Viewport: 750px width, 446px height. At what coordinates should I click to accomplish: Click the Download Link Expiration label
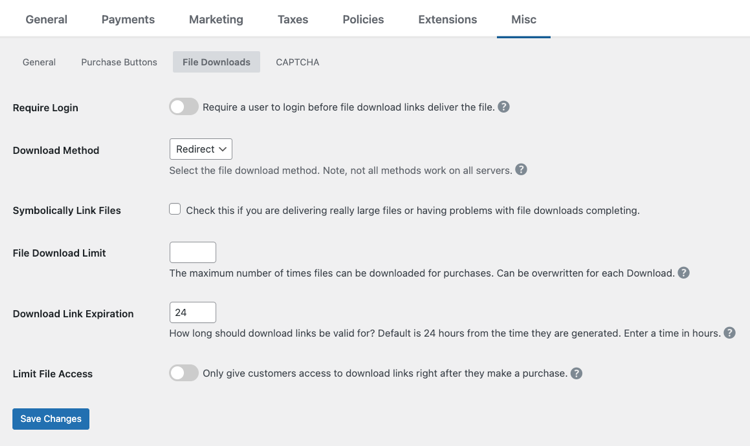click(x=73, y=314)
